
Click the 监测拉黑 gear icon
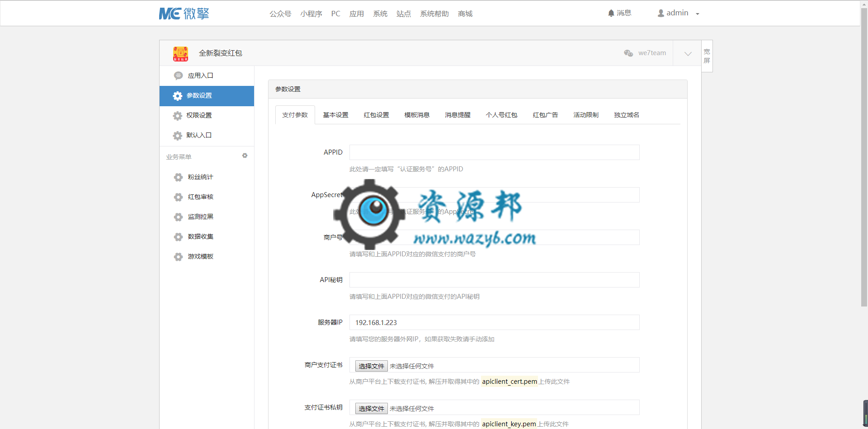[x=178, y=217]
